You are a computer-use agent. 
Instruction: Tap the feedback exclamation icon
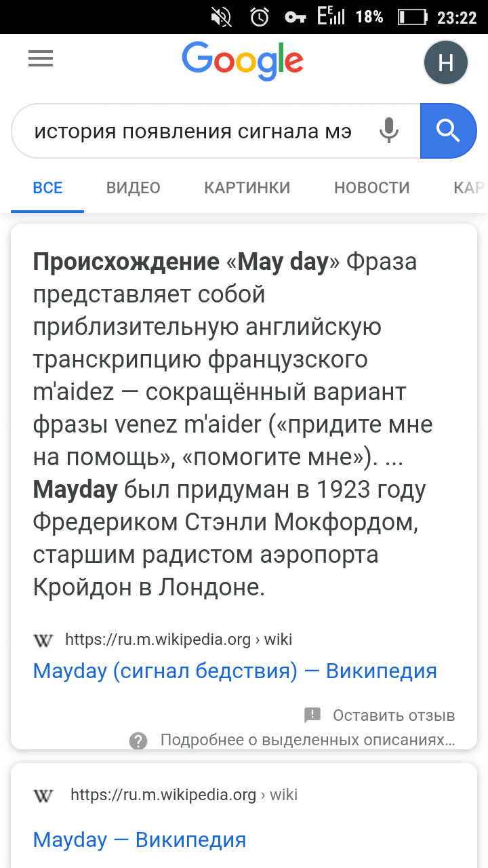coord(312,715)
